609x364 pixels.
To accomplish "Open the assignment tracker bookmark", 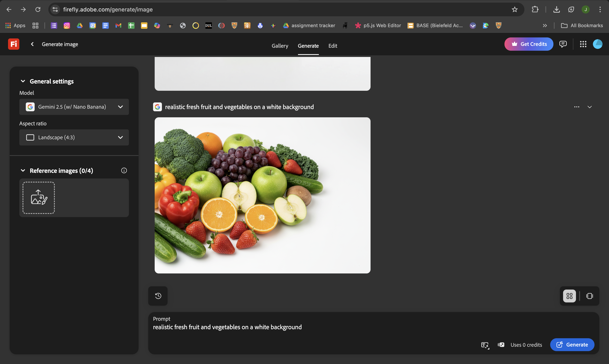I will (309, 25).
